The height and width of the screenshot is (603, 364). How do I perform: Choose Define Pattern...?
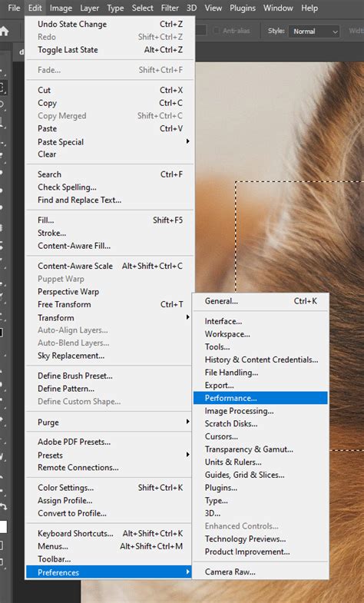110,389
